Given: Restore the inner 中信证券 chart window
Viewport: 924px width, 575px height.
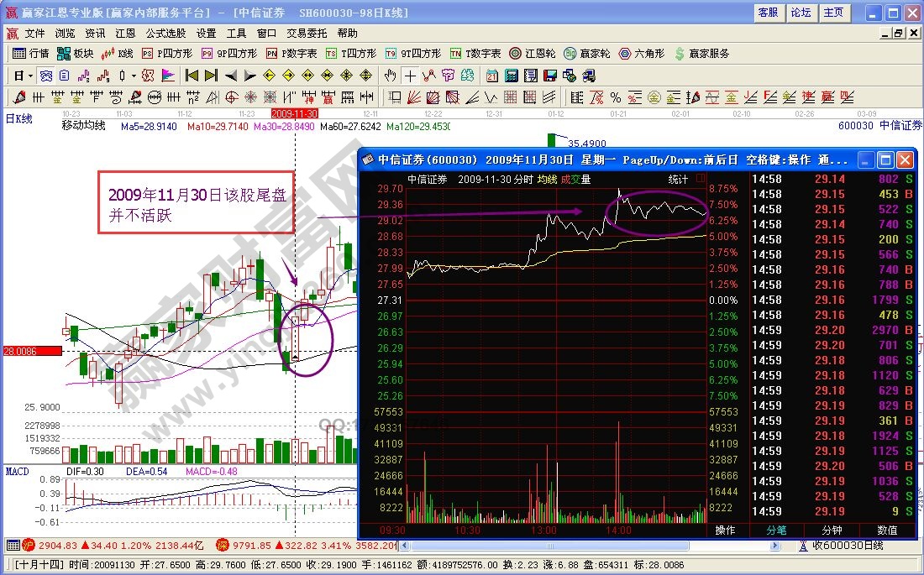Looking at the screenshot, I should pyautogui.click(x=899, y=34).
